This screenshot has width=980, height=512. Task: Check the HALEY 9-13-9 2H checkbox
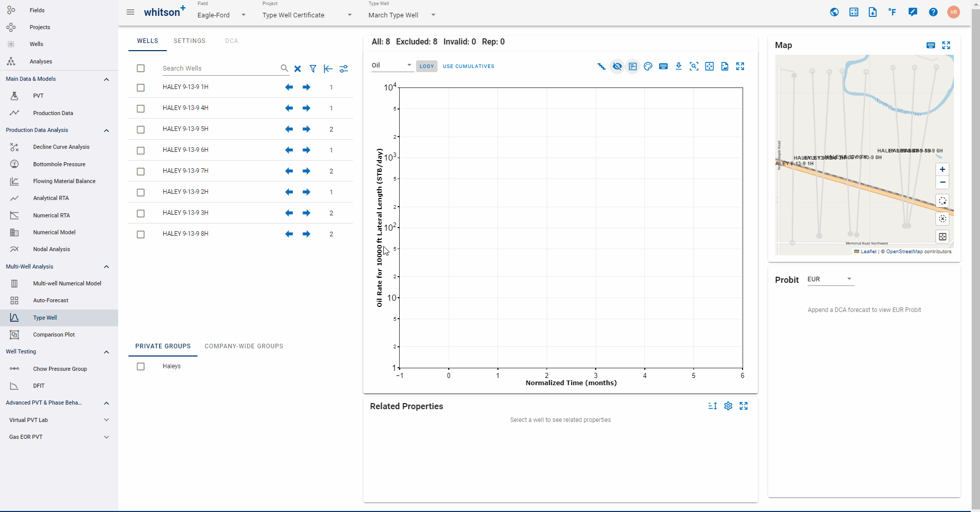(141, 193)
